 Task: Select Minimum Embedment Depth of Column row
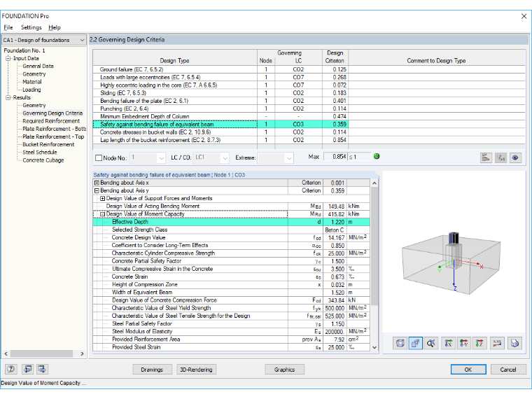point(309,116)
